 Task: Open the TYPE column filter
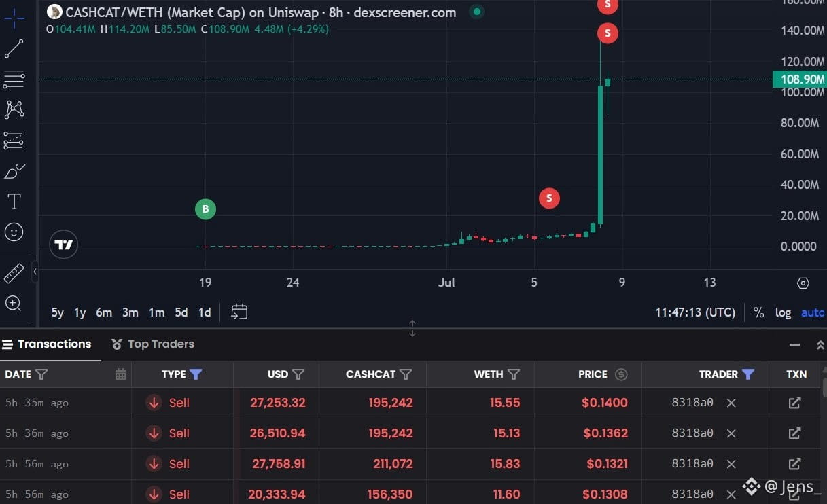(196, 374)
